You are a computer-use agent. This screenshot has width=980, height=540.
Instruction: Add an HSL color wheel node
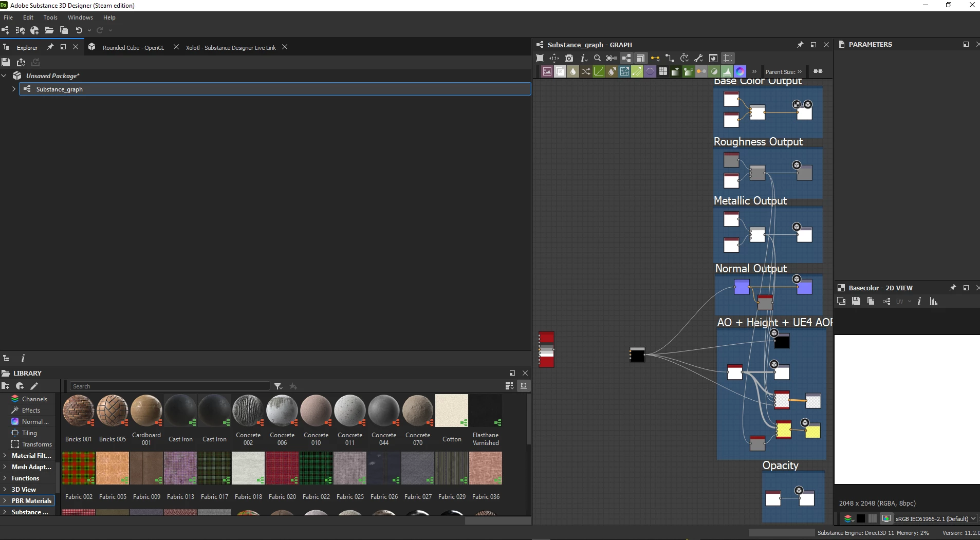tap(740, 71)
